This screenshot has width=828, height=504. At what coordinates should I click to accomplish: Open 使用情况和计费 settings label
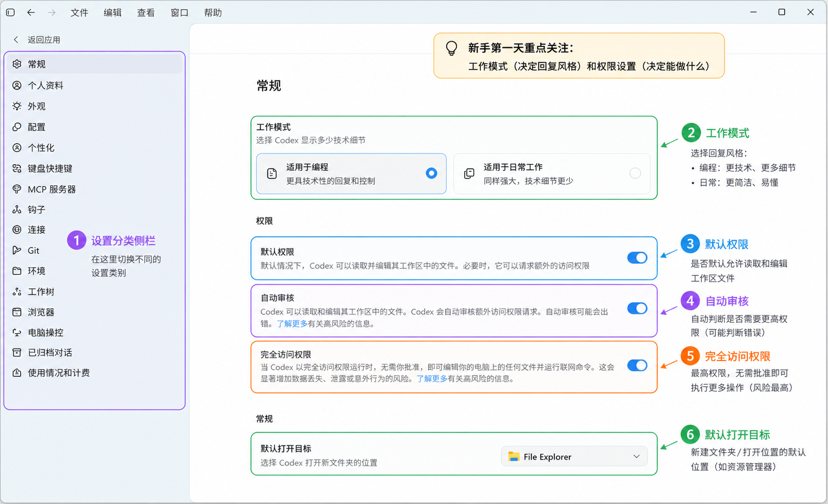59,373
